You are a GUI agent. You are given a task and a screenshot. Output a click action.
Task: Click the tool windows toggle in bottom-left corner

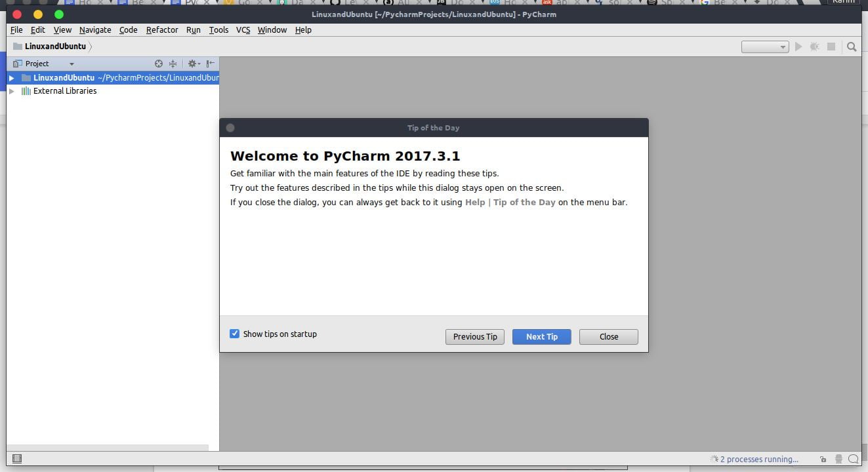(x=16, y=458)
